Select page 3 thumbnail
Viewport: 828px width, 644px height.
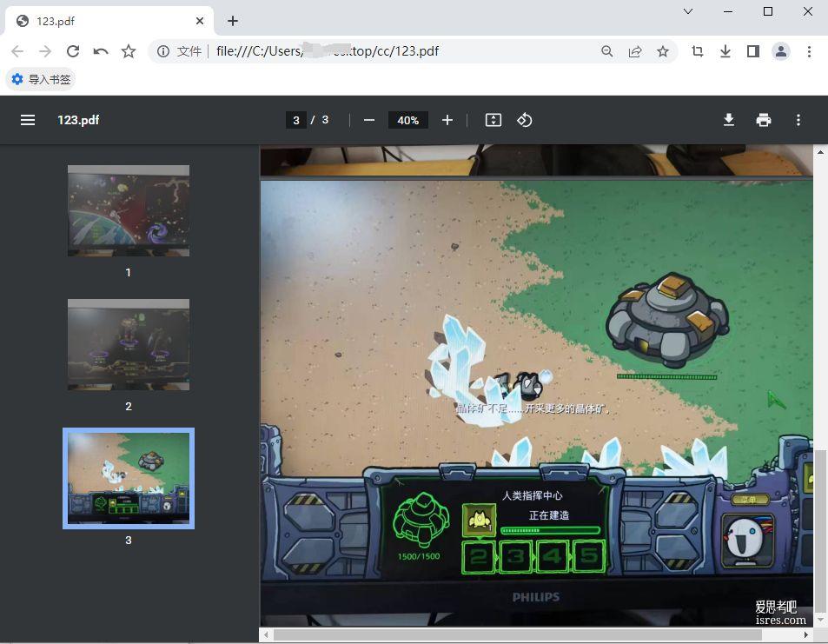(129, 478)
